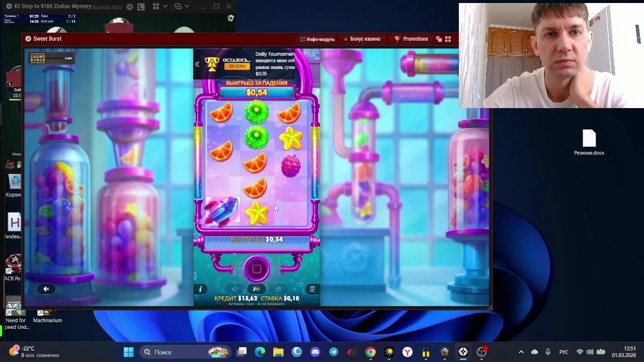
Task: Switch to the poker client taskbar icon
Action: point(463,352)
